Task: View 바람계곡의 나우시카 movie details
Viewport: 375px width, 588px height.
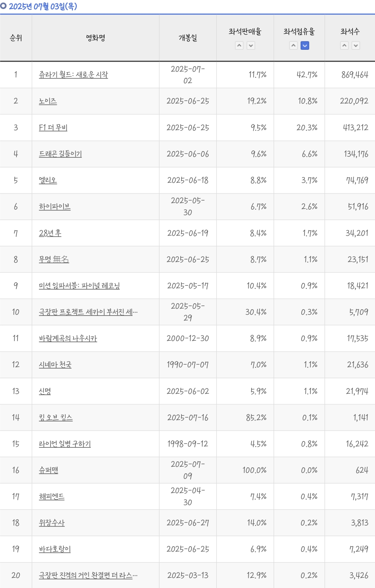Action: click(68, 338)
